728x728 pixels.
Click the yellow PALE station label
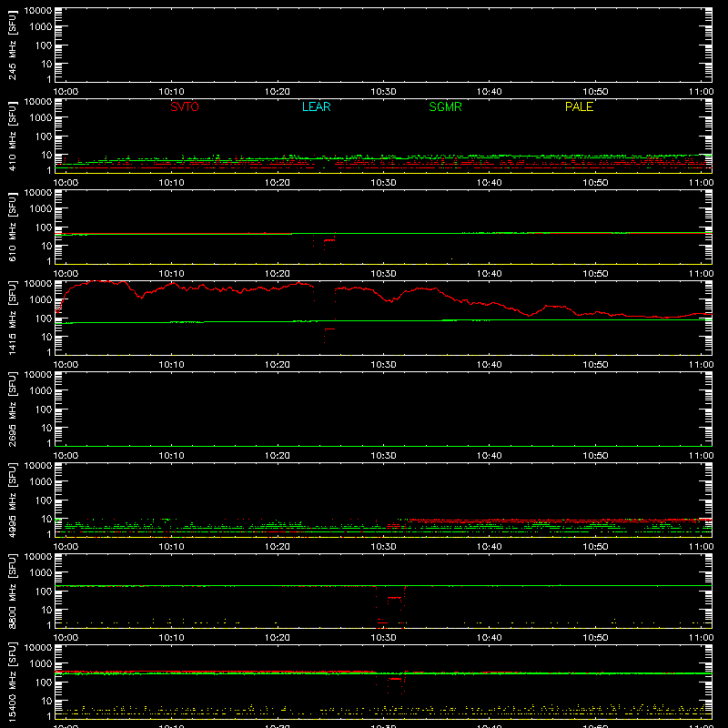coord(579,106)
